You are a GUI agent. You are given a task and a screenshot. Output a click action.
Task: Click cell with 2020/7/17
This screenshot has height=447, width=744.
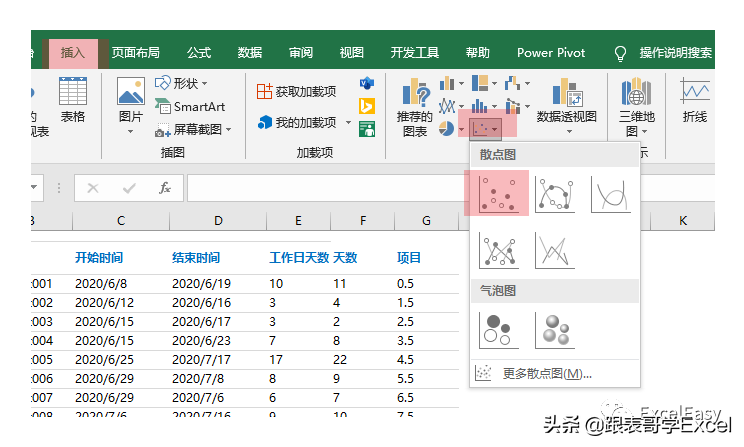pos(201,360)
